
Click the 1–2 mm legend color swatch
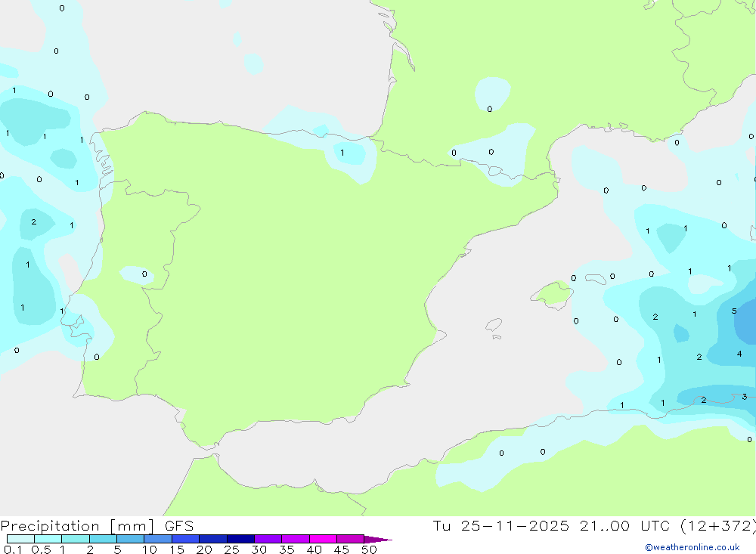[76, 539]
